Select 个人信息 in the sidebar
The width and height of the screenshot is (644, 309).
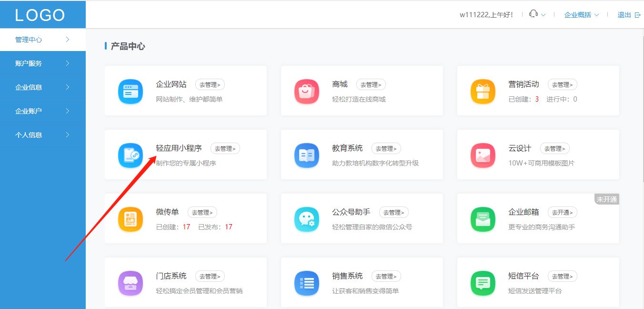43,135
